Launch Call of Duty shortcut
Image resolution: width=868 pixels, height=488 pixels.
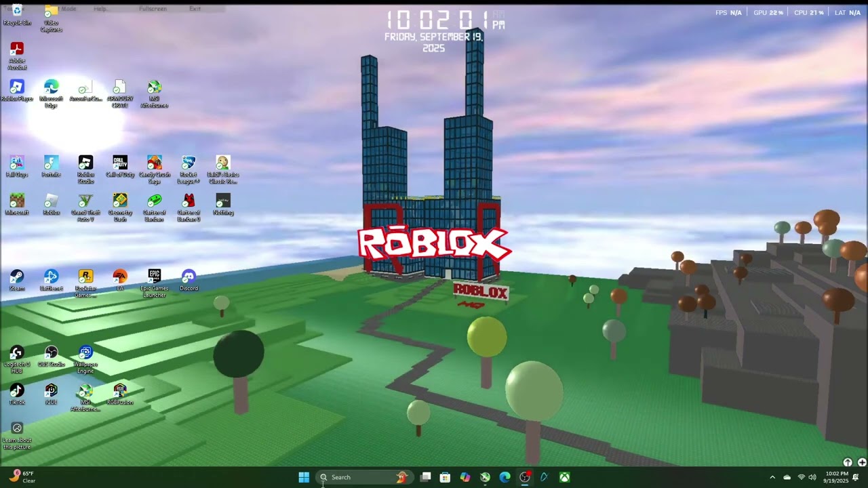(x=120, y=167)
